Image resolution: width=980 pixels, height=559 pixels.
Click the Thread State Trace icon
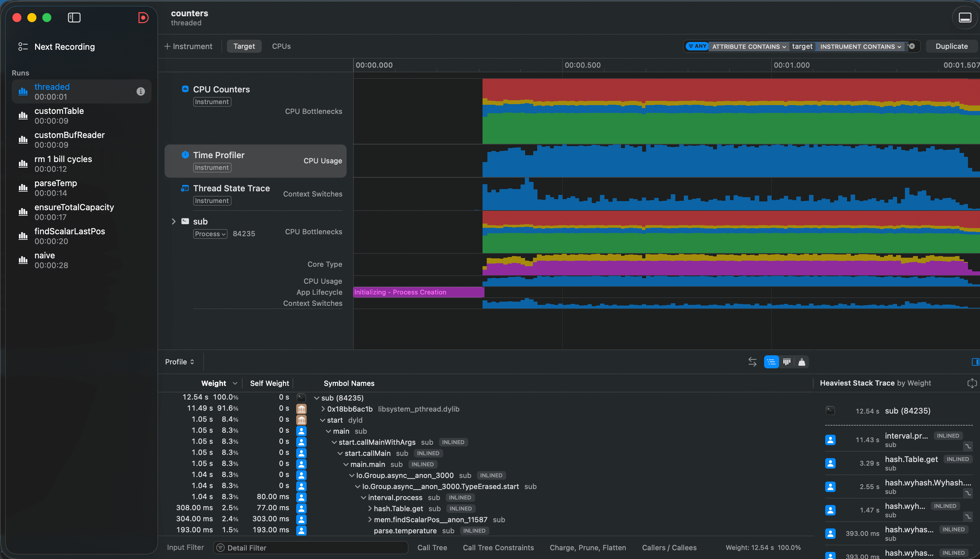coord(185,188)
